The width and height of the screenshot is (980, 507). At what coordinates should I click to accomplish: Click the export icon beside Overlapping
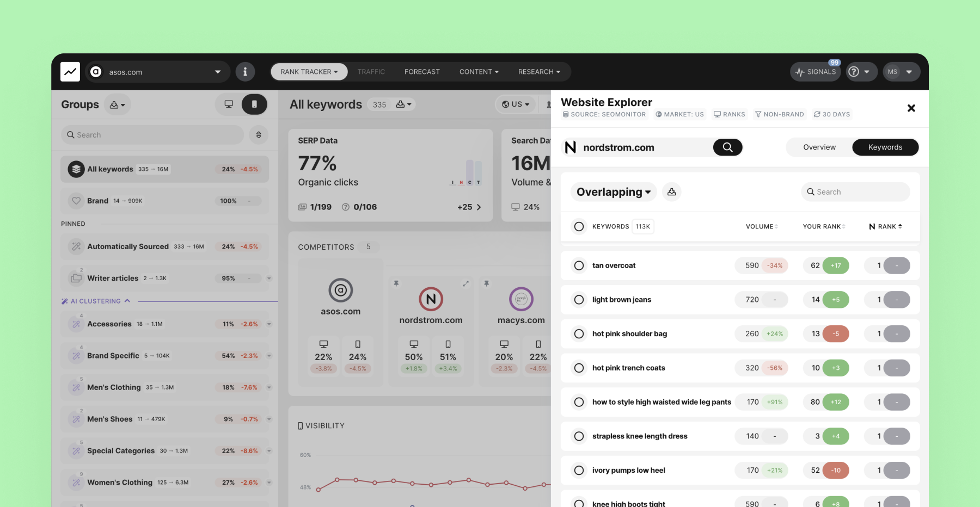coord(672,191)
